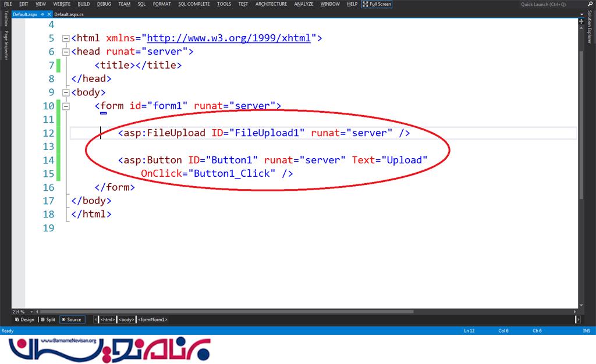This screenshot has height=364, width=596.
Task: Click the closing form tag
Action: (115, 187)
